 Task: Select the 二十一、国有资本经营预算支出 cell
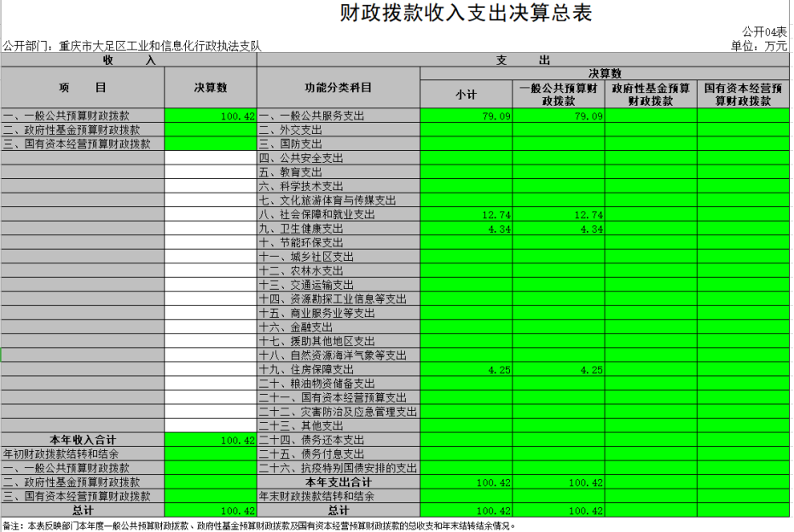click(x=339, y=398)
